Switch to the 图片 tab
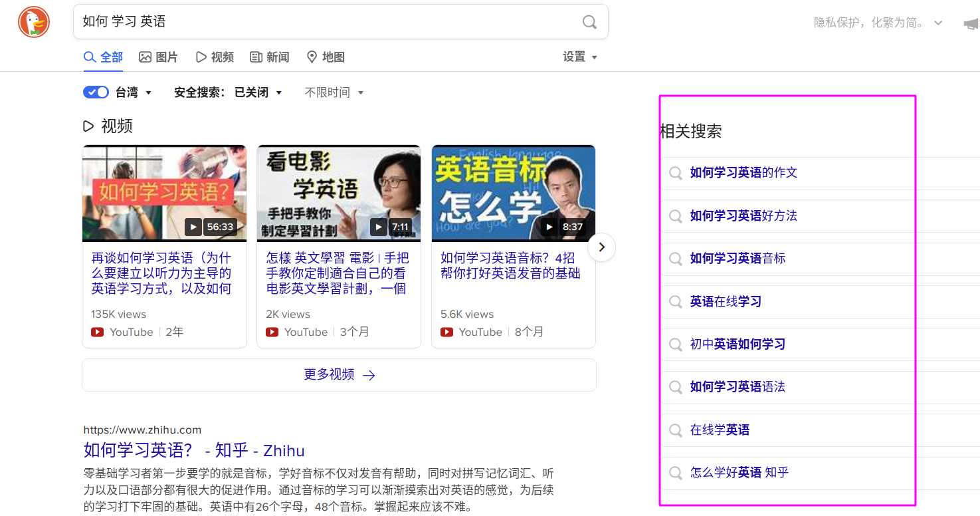 coord(158,57)
